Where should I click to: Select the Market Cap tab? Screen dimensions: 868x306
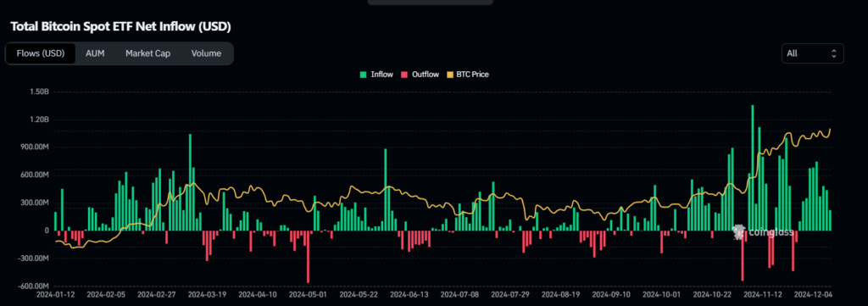147,53
